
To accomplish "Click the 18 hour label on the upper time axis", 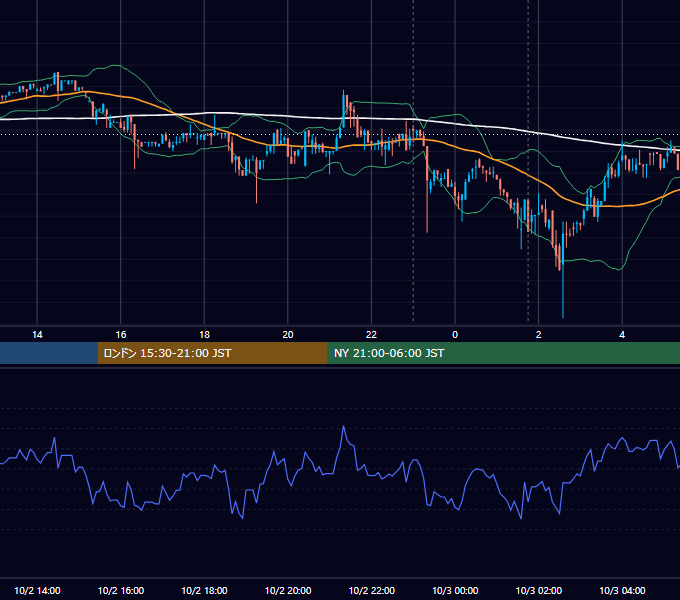I will tap(204, 335).
